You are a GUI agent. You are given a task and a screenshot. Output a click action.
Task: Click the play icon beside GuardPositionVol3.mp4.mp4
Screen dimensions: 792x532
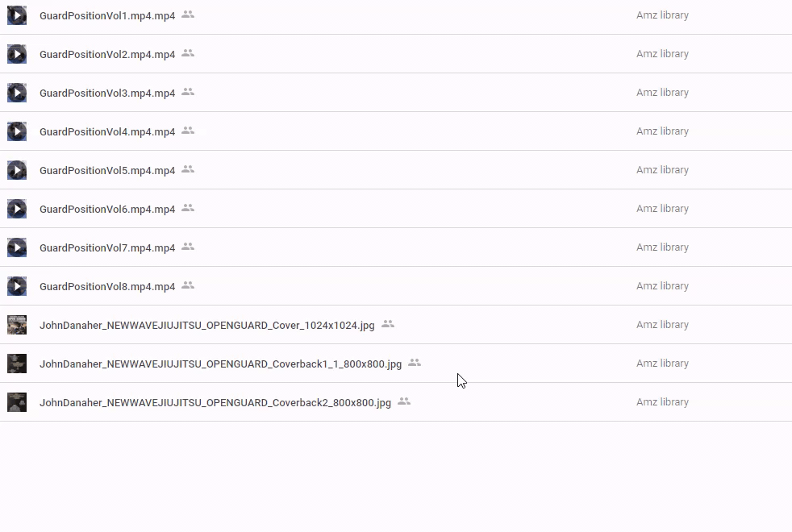pos(17,93)
